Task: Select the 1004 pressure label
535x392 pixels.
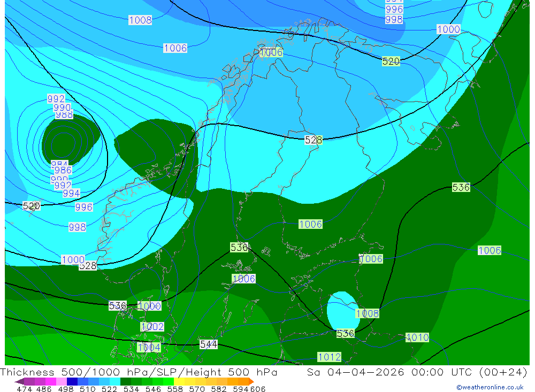Action: [x=149, y=347]
